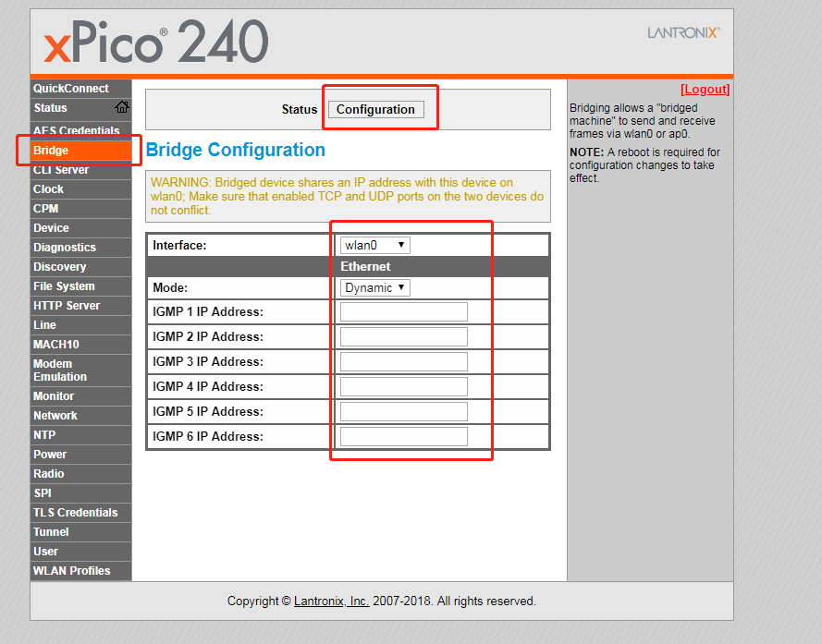This screenshot has width=822, height=644.
Task: Open the CLI Server page
Action: (x=80, y=170)
